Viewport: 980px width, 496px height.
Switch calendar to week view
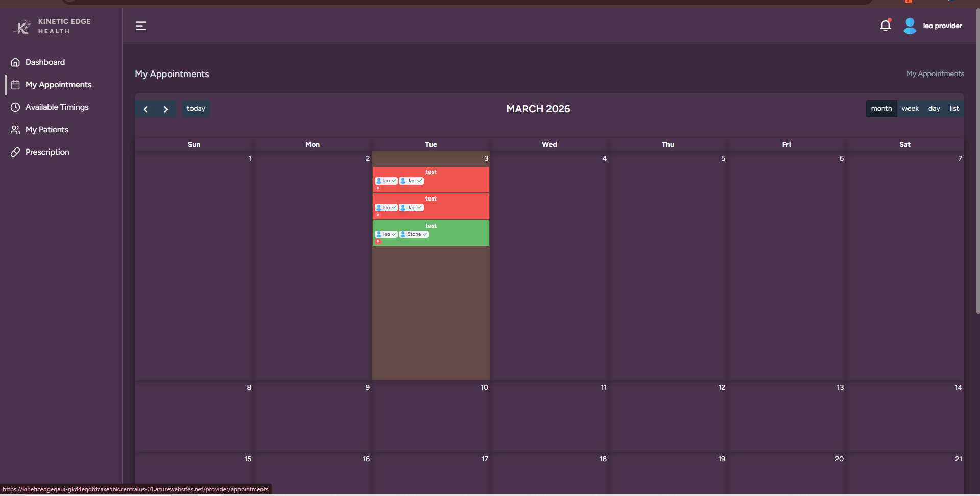click(910, 109)
